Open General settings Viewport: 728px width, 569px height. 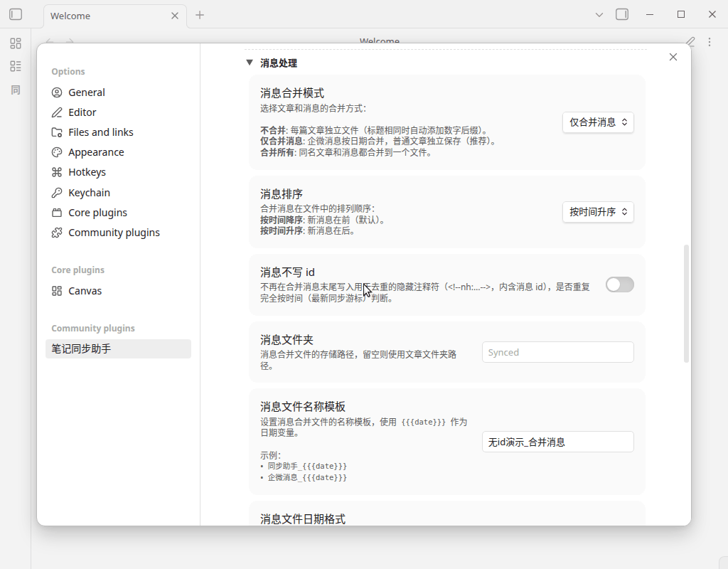pyautogui.click(x=118, y=92)
